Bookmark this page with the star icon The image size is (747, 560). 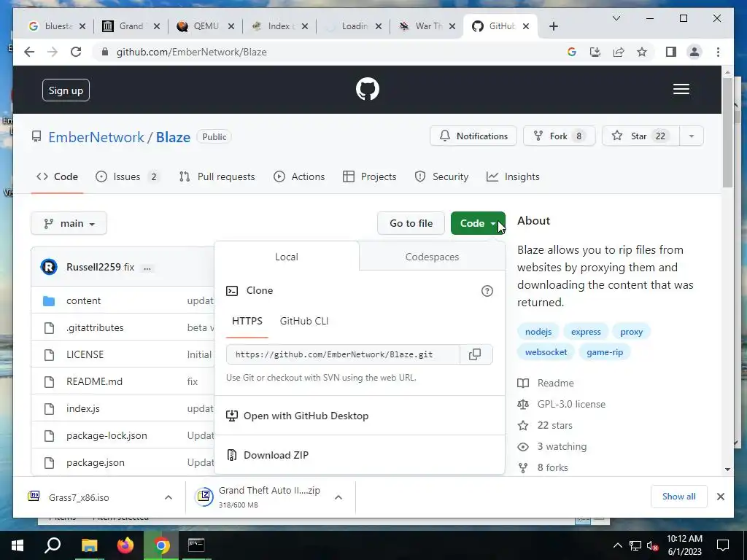(x=642, y=52)
